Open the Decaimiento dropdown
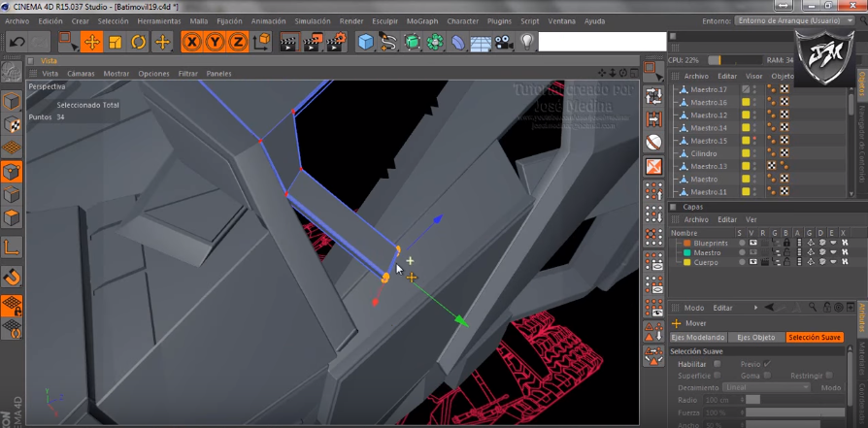Image resolution: width=868 pixels, height=428 pixels. coord(766,386)
